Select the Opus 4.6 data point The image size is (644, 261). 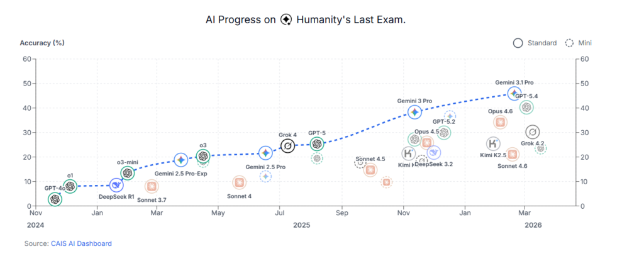coord(500,123)
